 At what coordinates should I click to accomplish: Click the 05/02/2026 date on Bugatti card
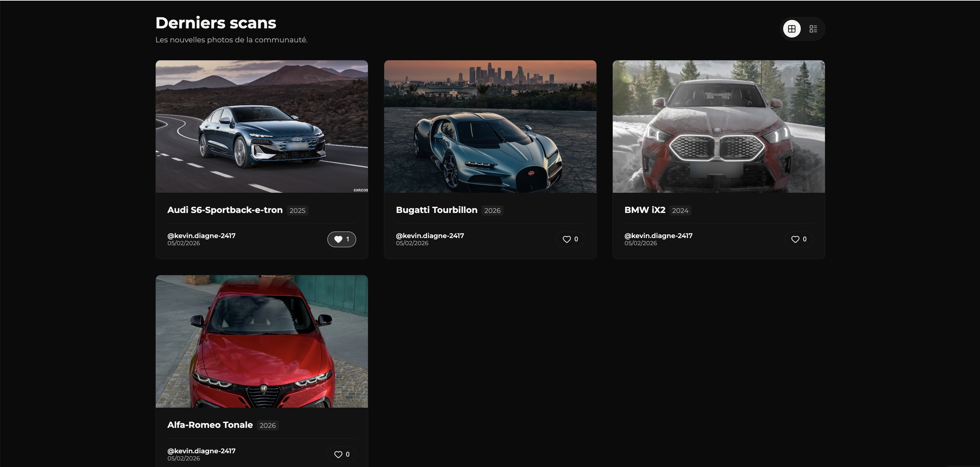pyautogui.click(x=412, y=243)
